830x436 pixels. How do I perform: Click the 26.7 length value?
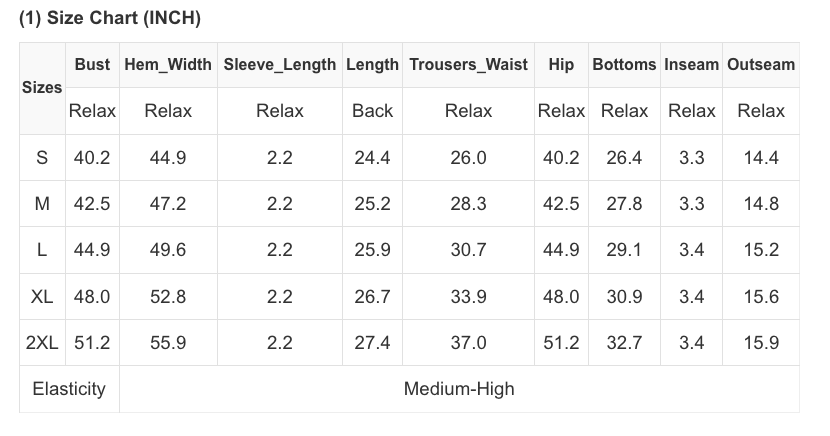(x=372, y=297)
